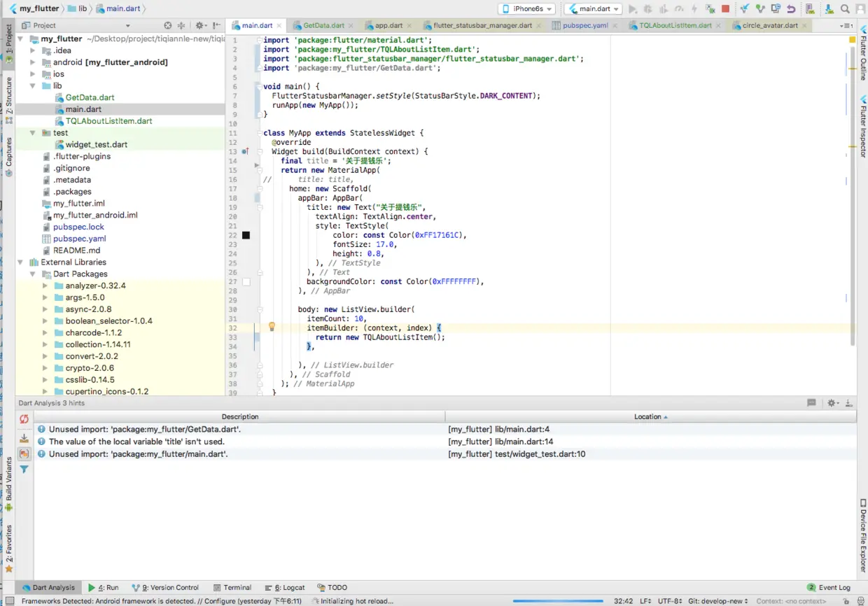Select the 'title' isn't used hint row
Screen dimensions: 868x606
pos(136,442)
